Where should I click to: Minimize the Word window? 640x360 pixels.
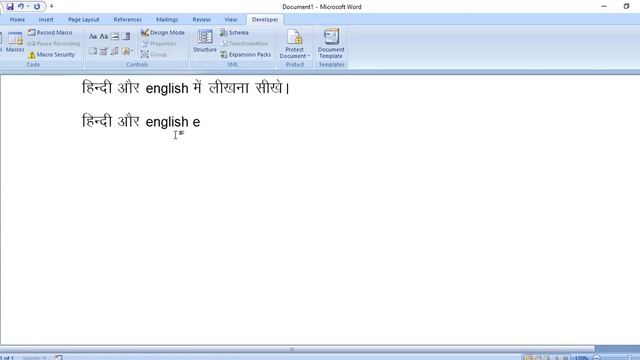[x=604, y=7]
